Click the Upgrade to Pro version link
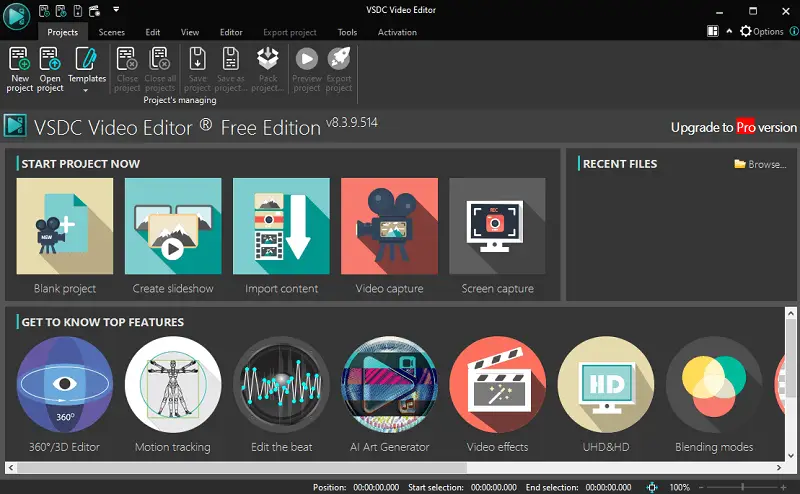Image resolution: width=800 pixels, height=494 pixels. pos(733,127)
